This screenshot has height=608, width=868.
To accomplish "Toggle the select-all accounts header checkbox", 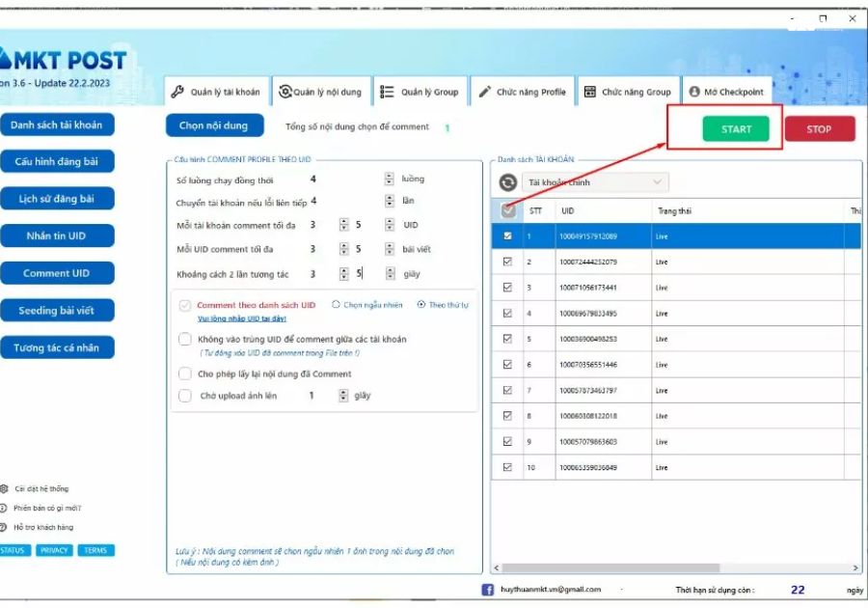I will 508,210.
